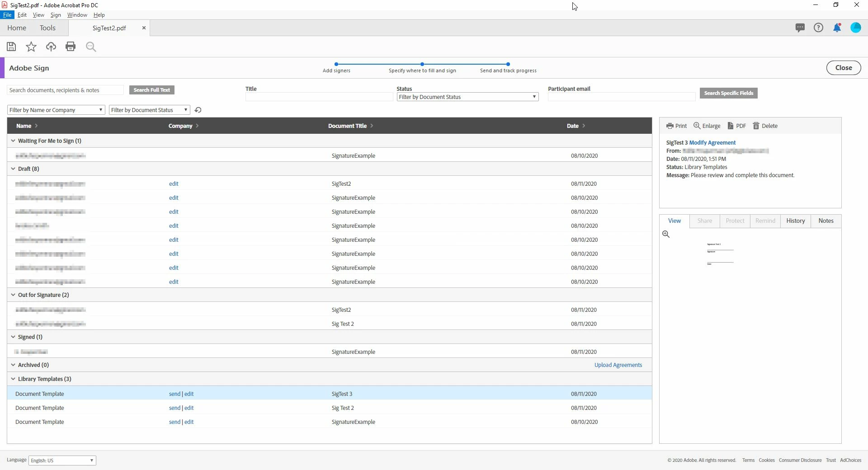Select the Signed SignatureExample row
Screen dimensions: 868x470
coord(330,352)
